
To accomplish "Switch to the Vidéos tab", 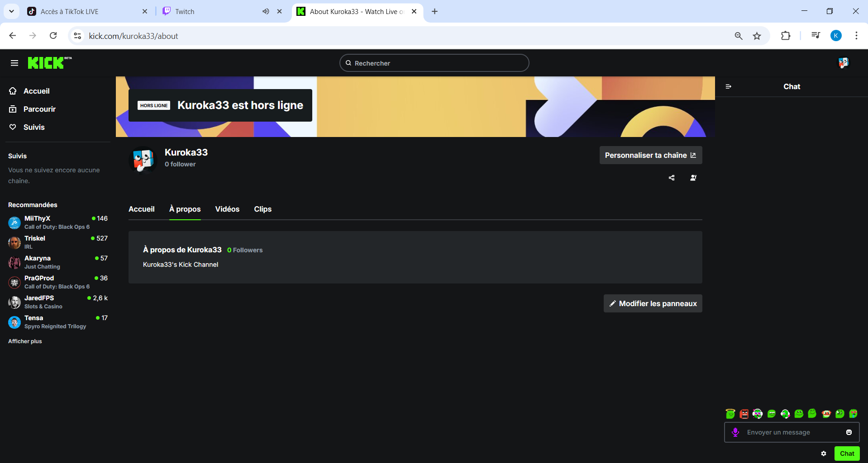I will pos(227,209).
